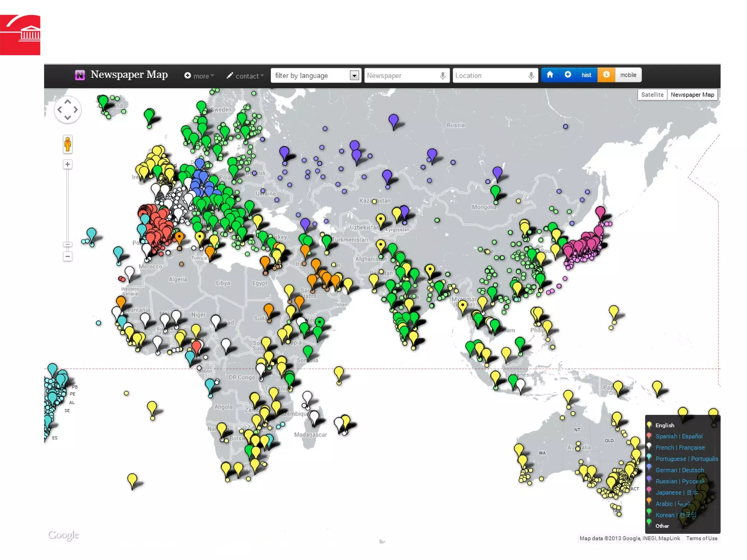Select the Newspaper Map view type
The width and height of the screenshot is (747, 560).
pyautogui.click(x=692, y=95)
